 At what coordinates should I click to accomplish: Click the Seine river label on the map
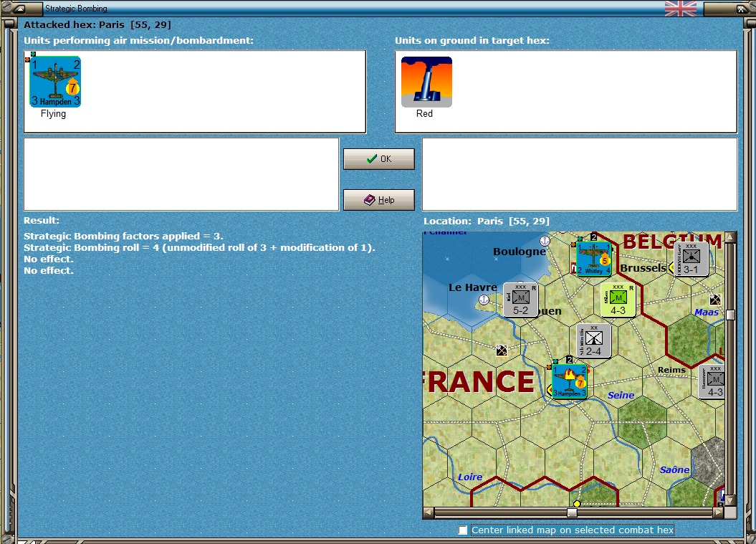(x=621, y=395)
